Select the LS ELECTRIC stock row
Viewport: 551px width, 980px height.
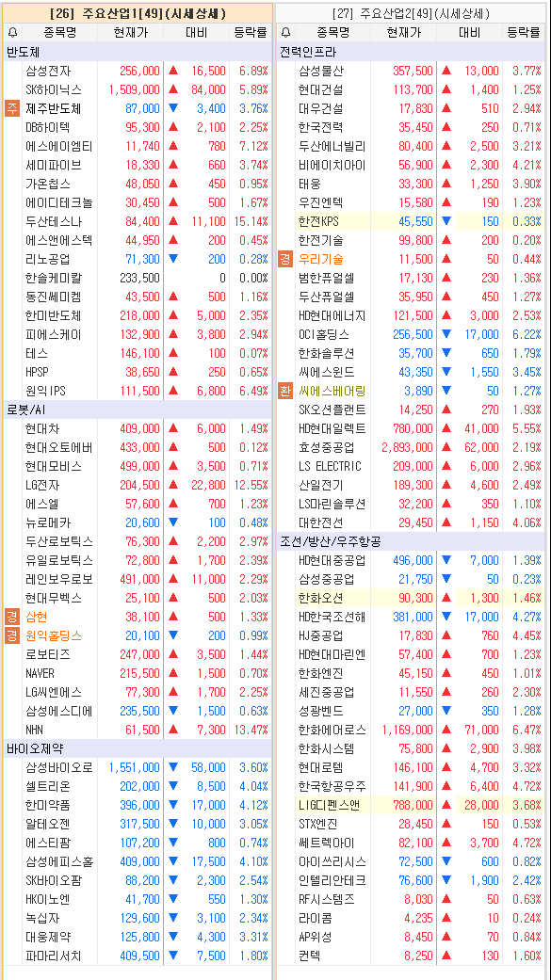pos(411,466)
